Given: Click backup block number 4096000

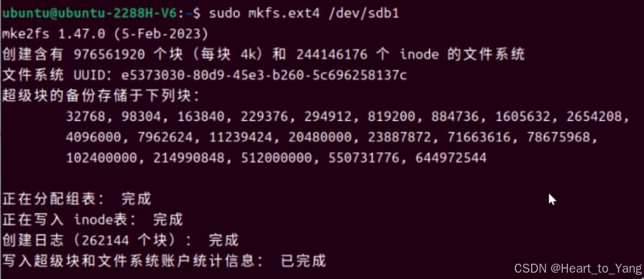Looking at the screenshot, I should [x=97, y=137].
